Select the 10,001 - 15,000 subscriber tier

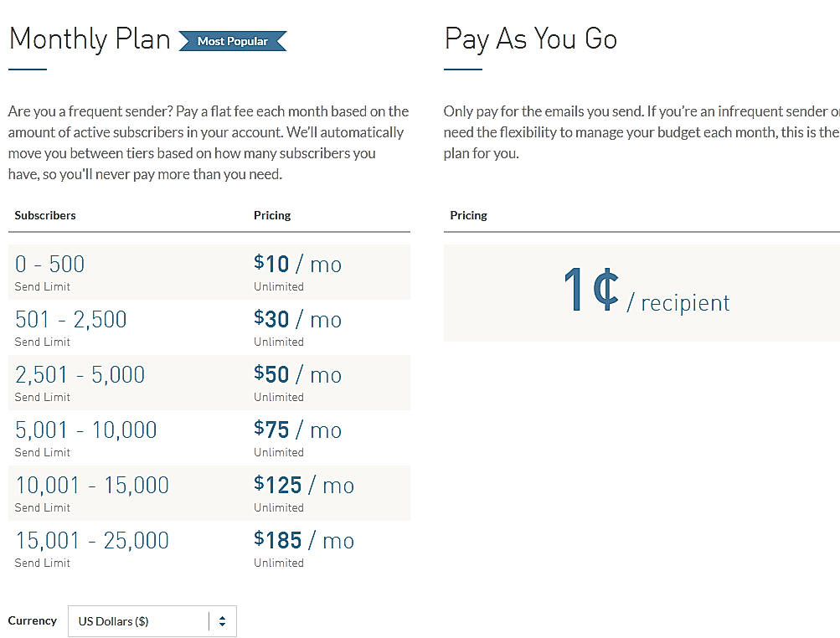point(92,485)
